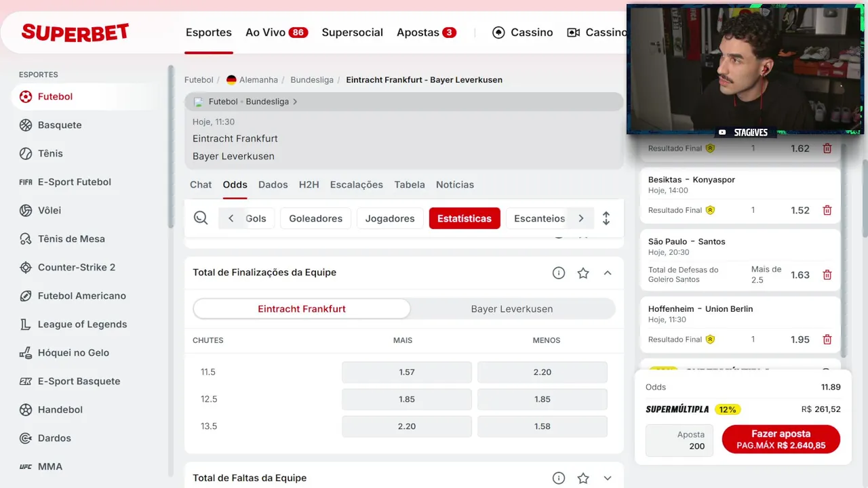Switch to Chat tab
This screenshot has height=488, width=868.
click(201, 184)
